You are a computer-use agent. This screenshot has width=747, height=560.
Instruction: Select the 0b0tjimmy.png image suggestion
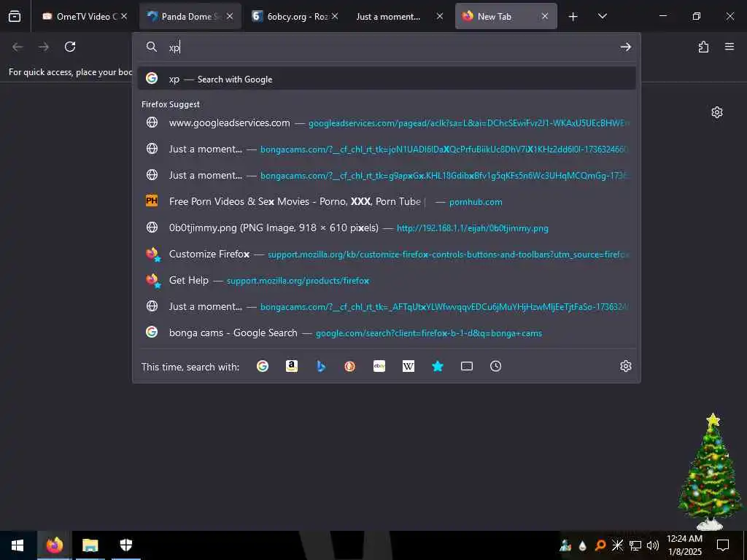[387, 227]
